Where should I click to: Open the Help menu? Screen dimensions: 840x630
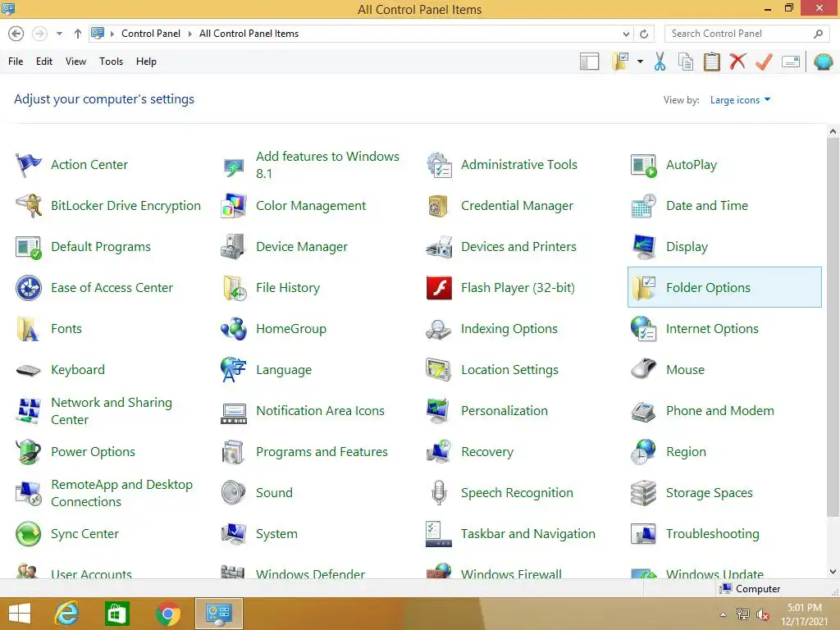pyautogui.click(x=146, y=62)
